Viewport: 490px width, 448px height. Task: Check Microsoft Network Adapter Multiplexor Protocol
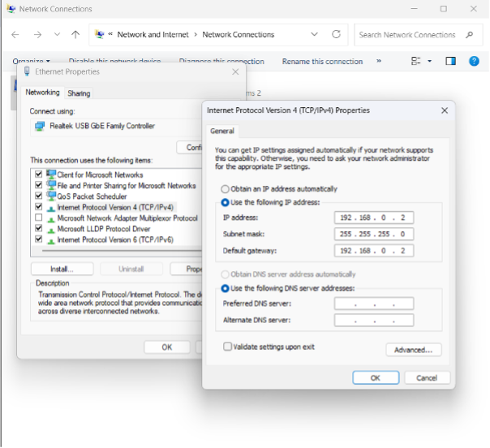[x=39, y=218]
